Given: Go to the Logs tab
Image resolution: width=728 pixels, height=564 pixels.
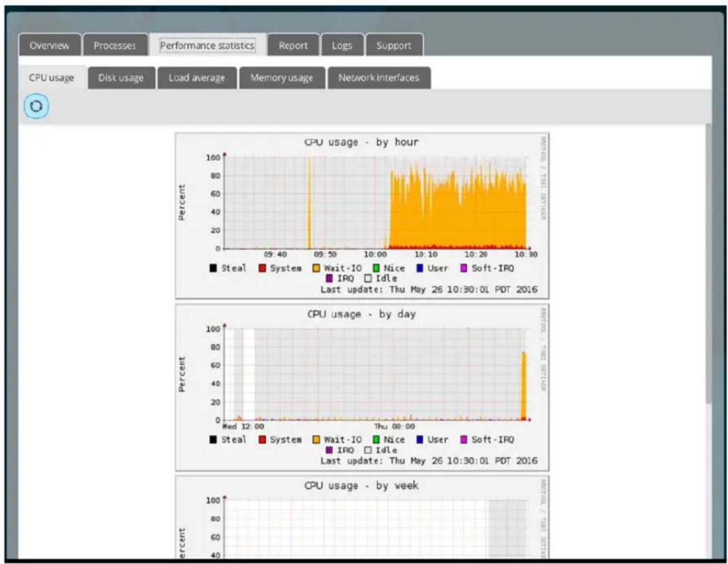Looking at the screenshot, I should point(342,46).
